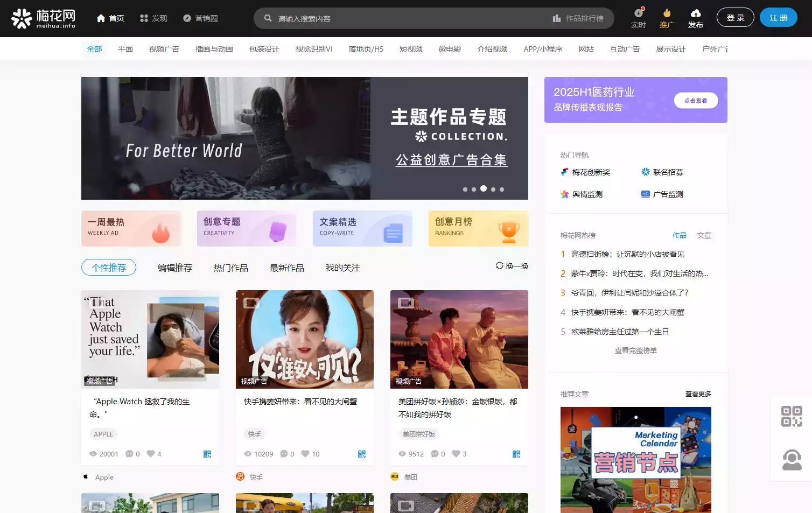
Task: Open the Apple brand avatar icon
Action: [x=86, y=476]
